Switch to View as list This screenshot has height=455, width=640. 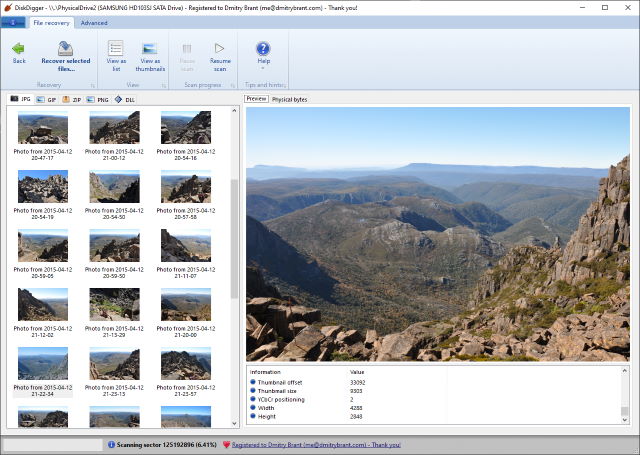116,56
